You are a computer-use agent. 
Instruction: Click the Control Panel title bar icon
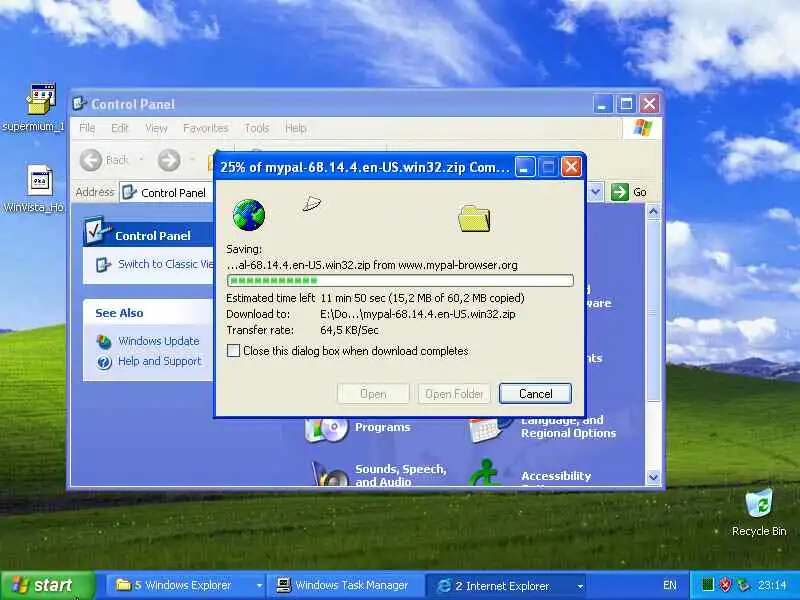coord(79,104)
